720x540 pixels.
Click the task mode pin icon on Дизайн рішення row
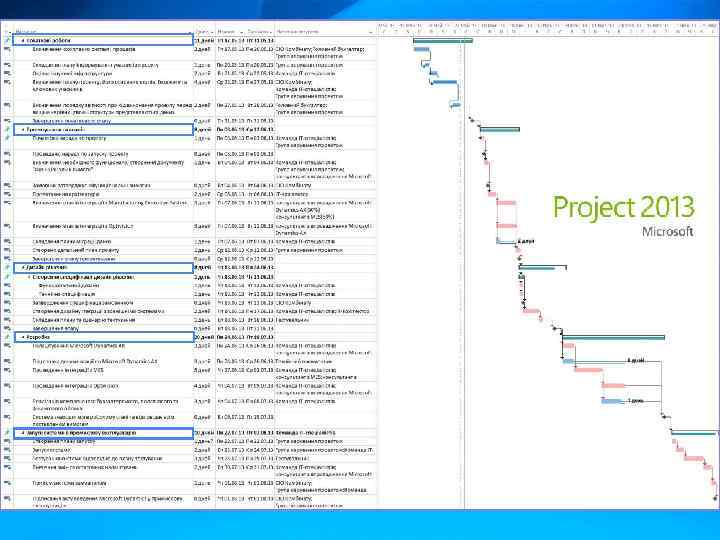[7, 267]
